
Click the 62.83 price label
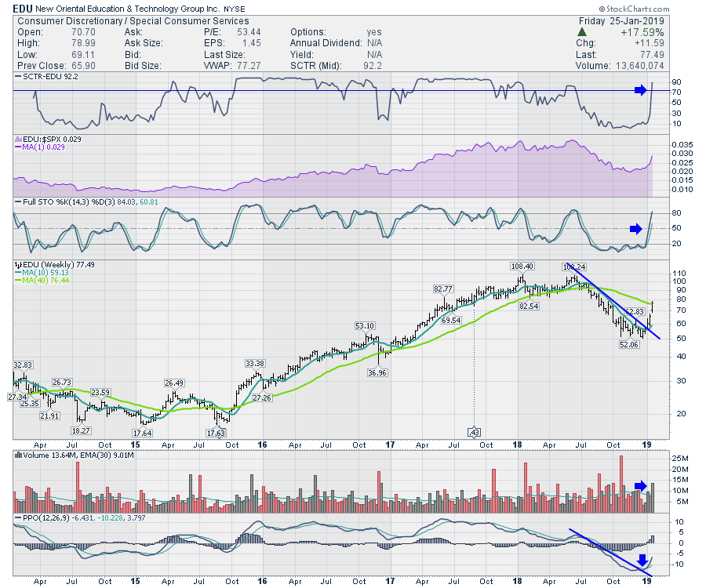click(x=635, y=312)
